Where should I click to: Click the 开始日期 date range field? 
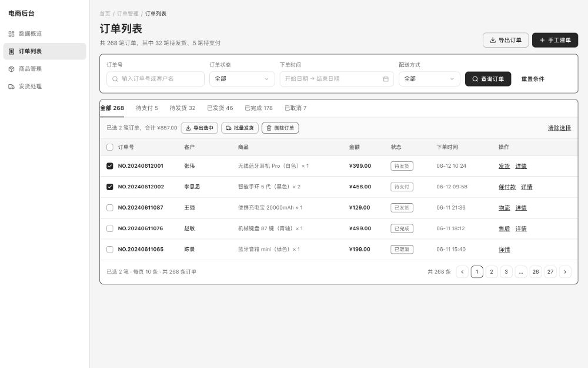[x=337, y=79]
